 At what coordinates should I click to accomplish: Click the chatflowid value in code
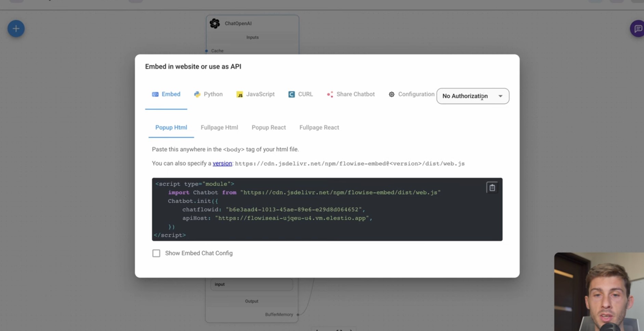click(x=294, y=209)
